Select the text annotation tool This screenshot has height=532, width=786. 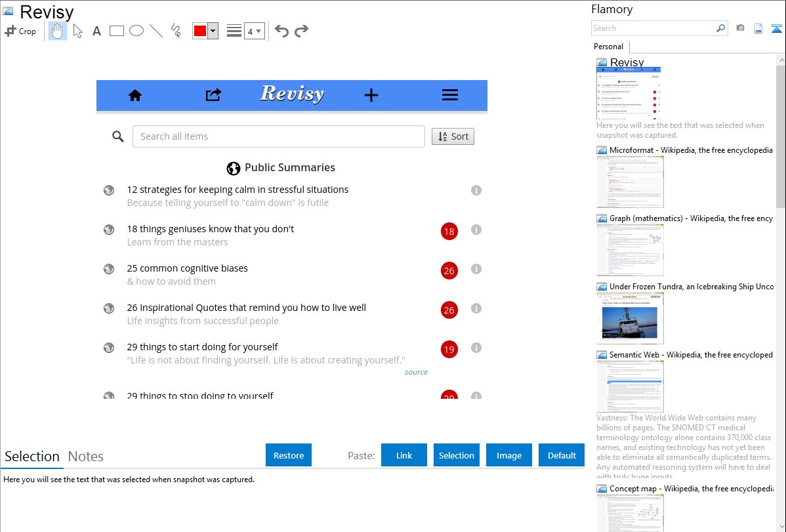tap(96, 31)
